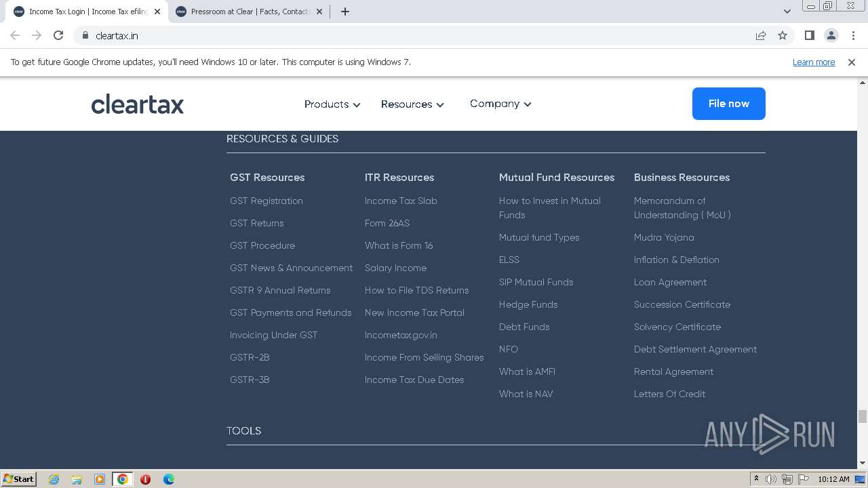Open Chrome side panel
The image size is (868, 488).
click(x=809, y=35)
